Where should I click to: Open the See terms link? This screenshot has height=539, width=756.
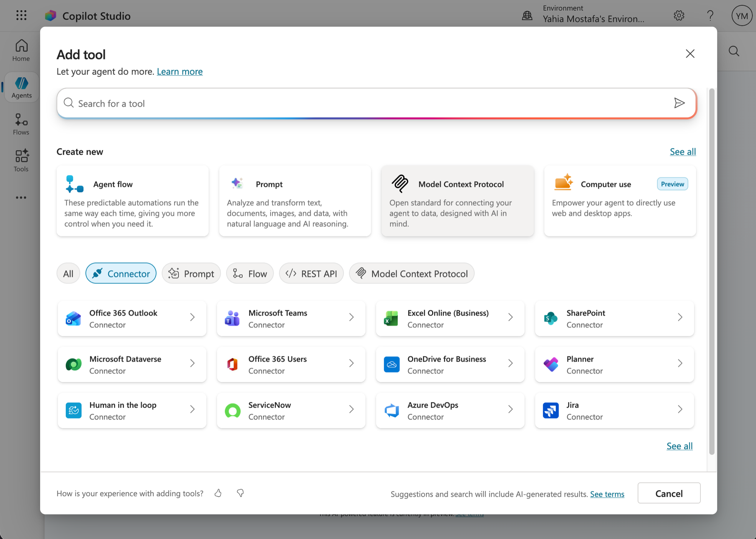[x=607, y=494]
